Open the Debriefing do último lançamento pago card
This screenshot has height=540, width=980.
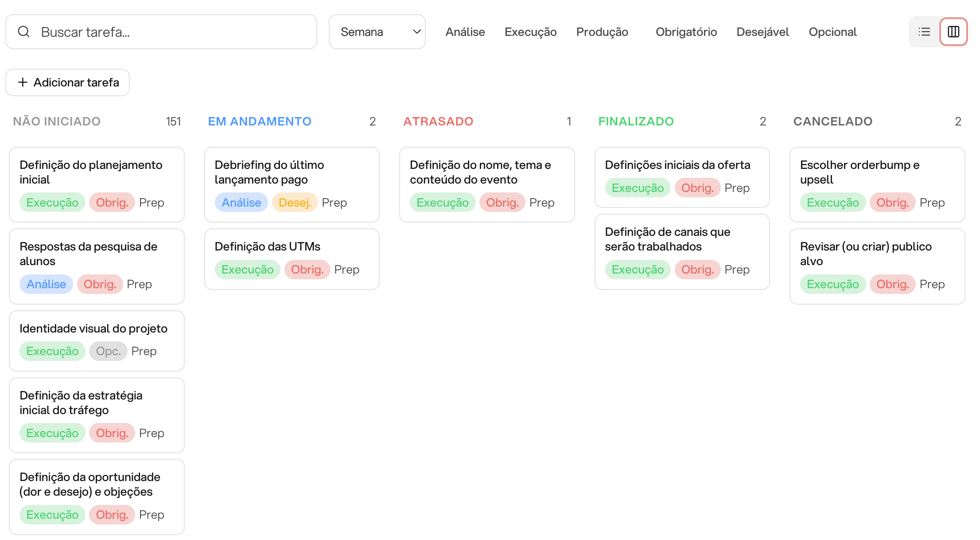click(292, 184)
